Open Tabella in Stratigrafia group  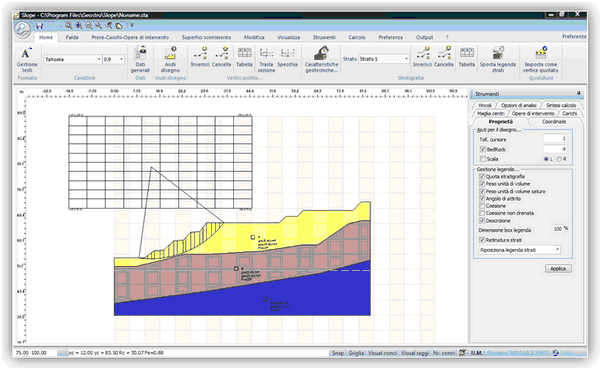[x=467, y=57]
